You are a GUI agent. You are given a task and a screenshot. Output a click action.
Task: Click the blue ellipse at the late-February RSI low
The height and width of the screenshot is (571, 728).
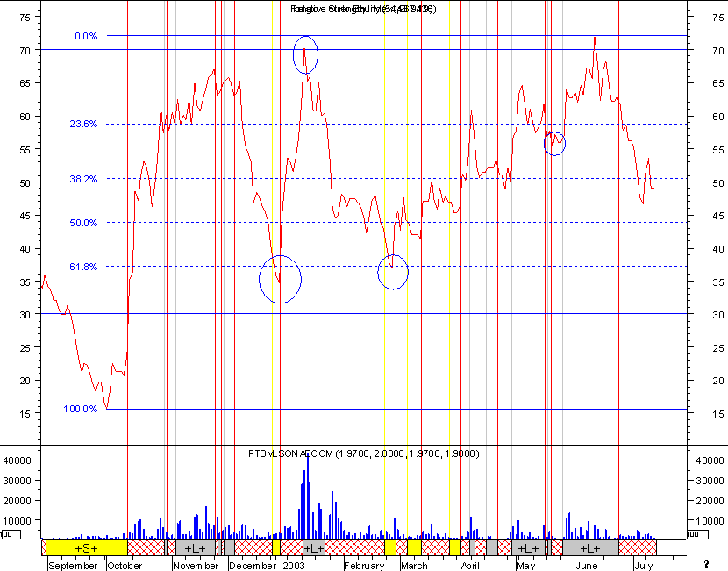[393, 272]
